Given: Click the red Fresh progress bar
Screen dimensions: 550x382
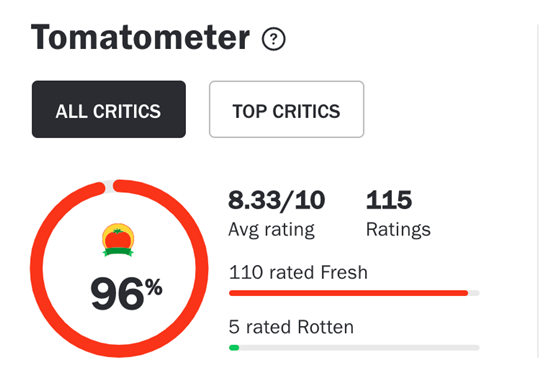Looking at the screenshot, I should click(348, 293).
